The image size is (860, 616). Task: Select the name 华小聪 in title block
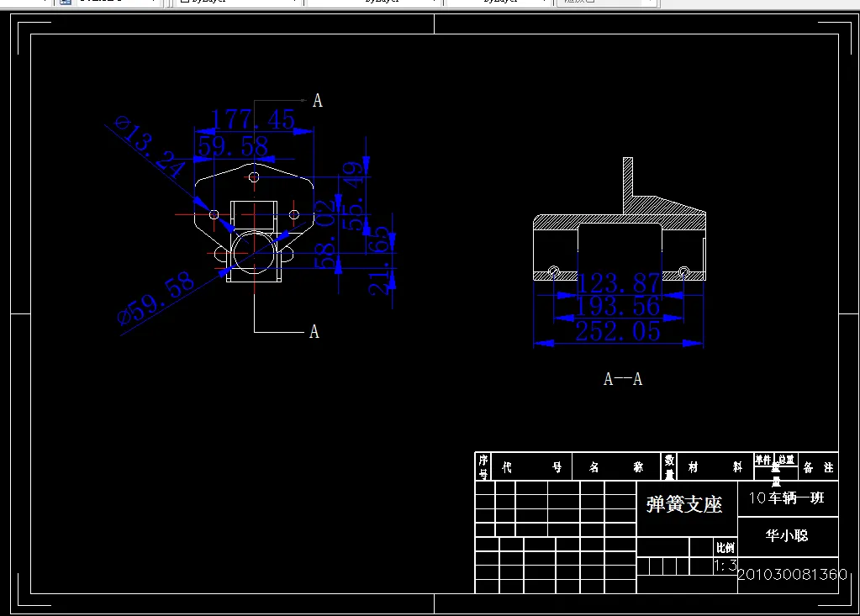787,535
